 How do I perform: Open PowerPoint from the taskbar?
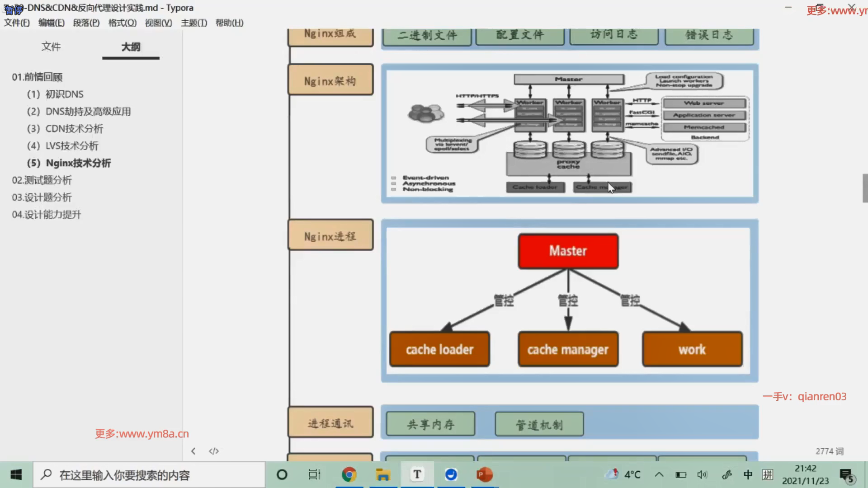click(x=484, y=474)
